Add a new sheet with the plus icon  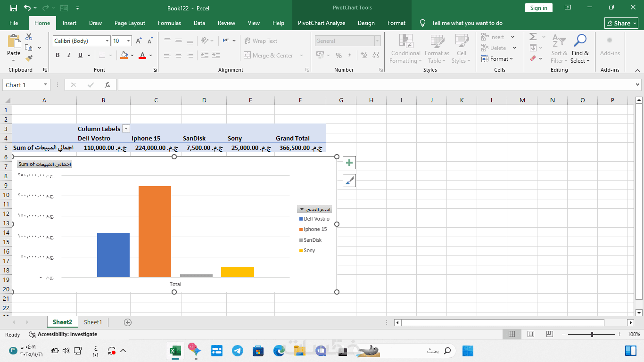(x=128, y=322)
